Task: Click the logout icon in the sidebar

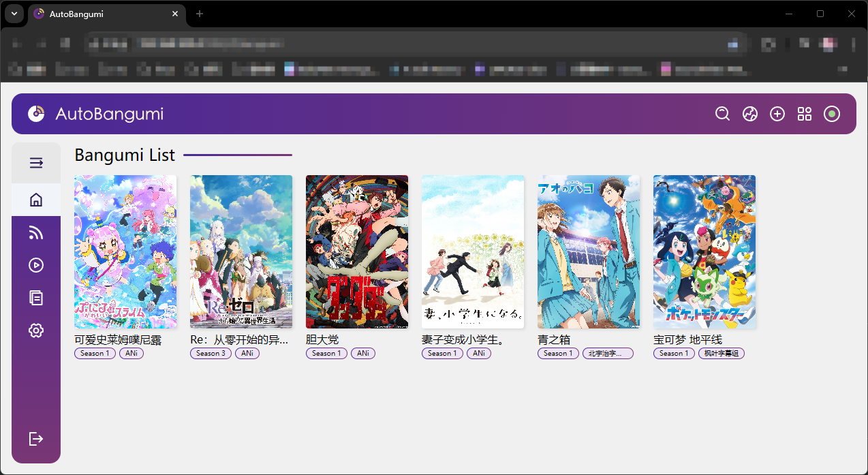Action: 36,439
